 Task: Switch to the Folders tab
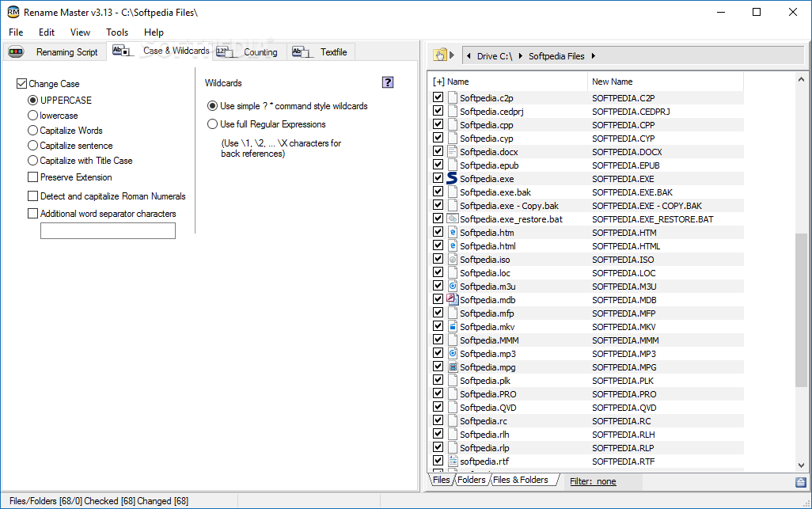[471, 480]
